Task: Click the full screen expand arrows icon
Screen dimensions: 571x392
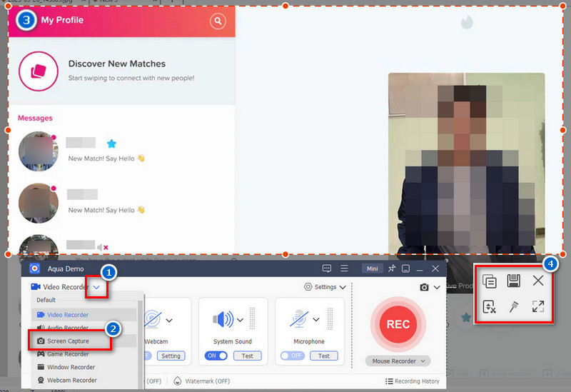Action: point(538,306)
